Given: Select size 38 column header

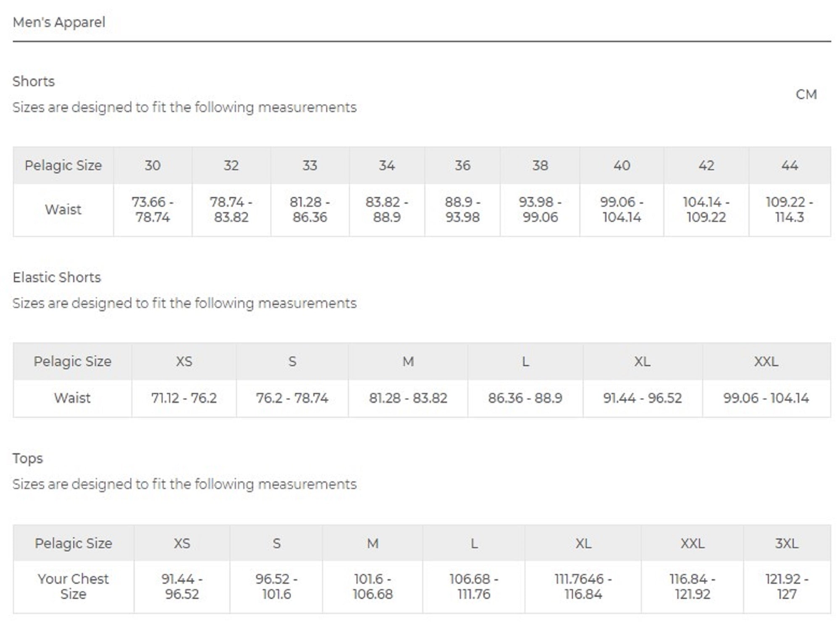Looking at the screenshot, I should coord(540,165).
